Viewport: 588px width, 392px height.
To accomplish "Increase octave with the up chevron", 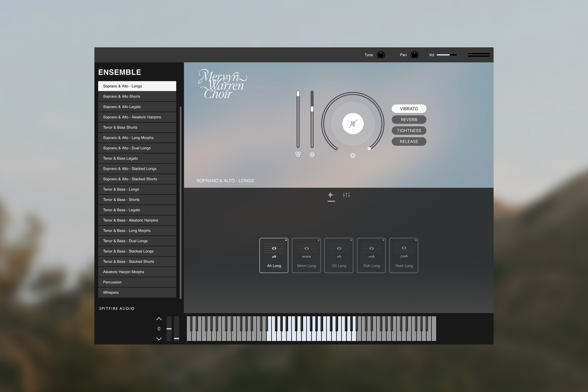I will coord(159,319).
